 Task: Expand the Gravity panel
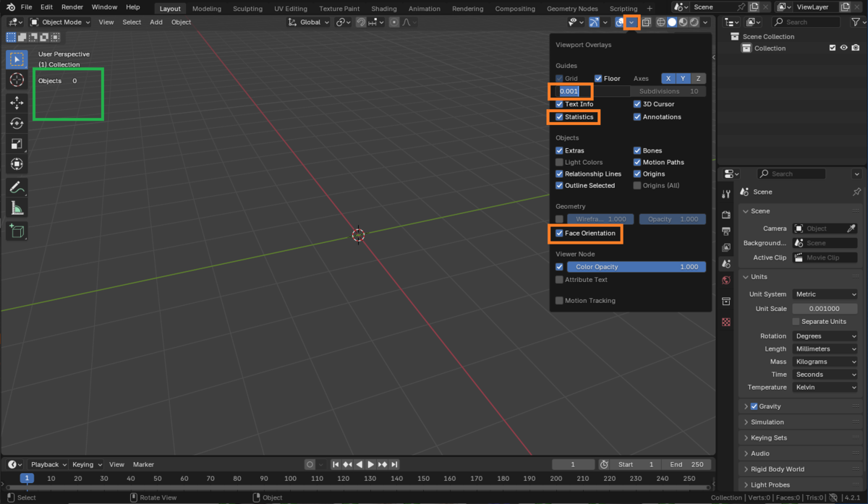coord(746,406)
